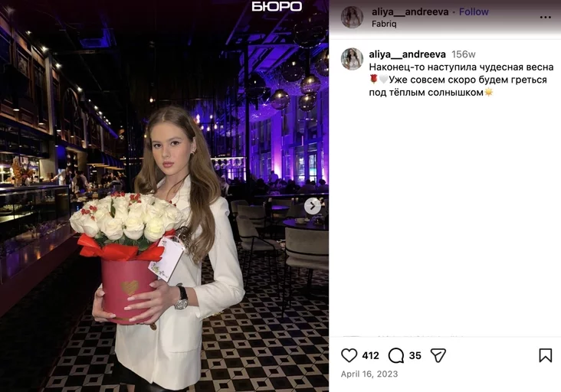Follow aliya__andreeva
This screenshot has height=392, width=561.
click(x=474, y=11)
